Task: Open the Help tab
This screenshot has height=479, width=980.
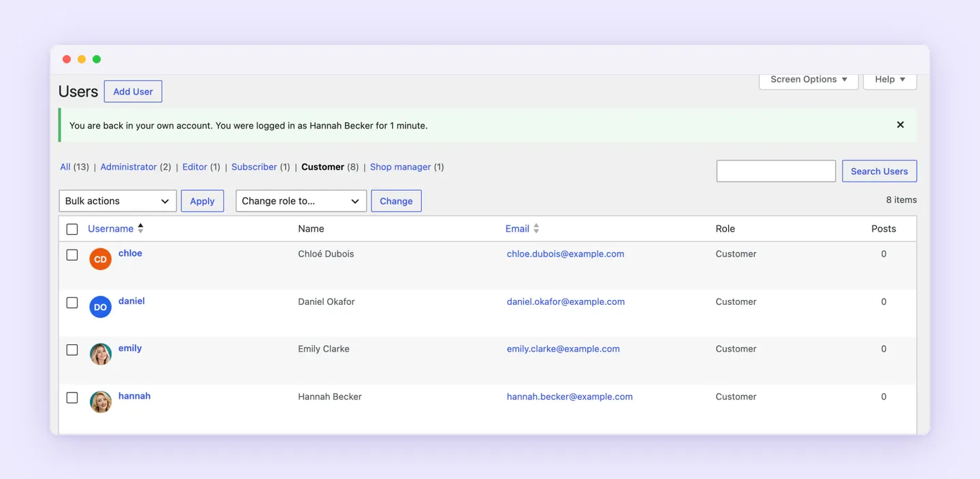Action: coord(890,80)
